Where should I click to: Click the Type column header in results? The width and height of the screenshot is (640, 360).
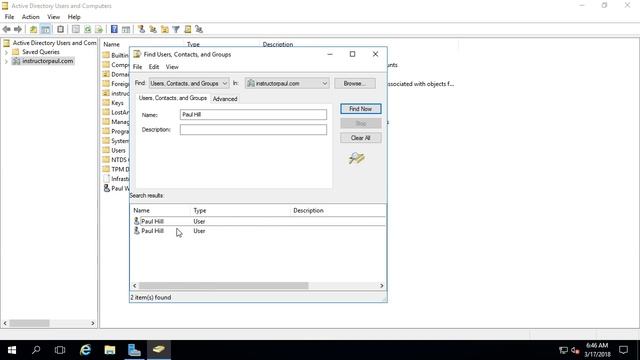tap(200, 211)
